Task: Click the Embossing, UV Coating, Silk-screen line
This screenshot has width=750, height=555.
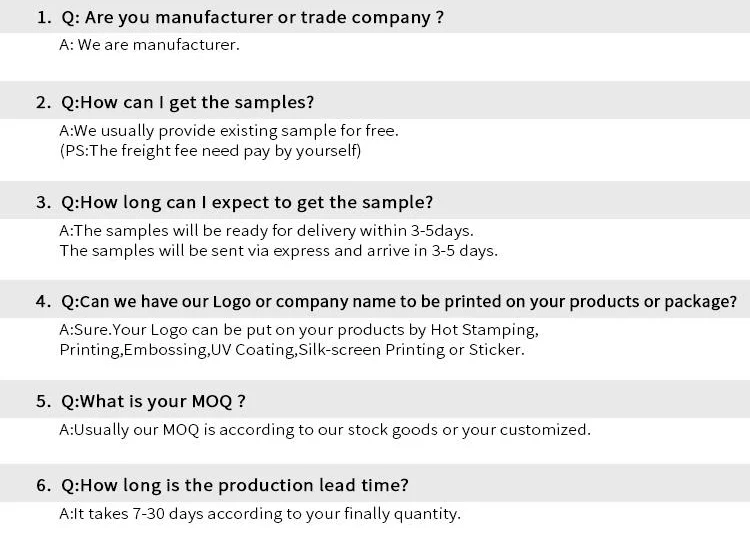Action: (292, 350)
